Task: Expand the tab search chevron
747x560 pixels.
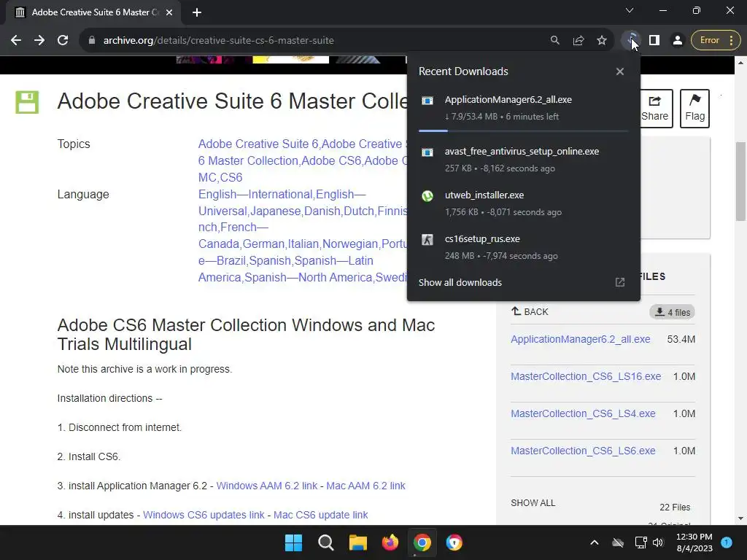Action: click(630, 10)
